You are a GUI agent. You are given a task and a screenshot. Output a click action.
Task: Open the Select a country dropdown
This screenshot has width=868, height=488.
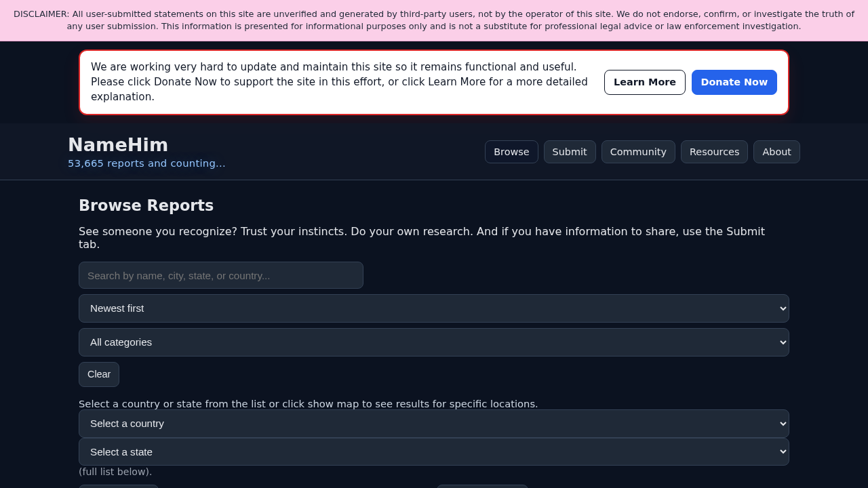[x=434, y=424]
